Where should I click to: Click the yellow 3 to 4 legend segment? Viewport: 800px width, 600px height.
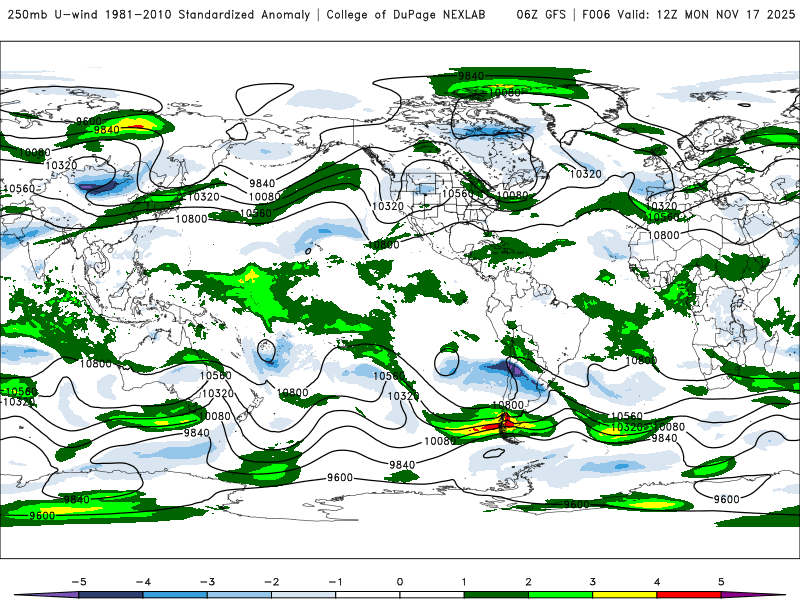pyautogui.click(x=625, y=595)
